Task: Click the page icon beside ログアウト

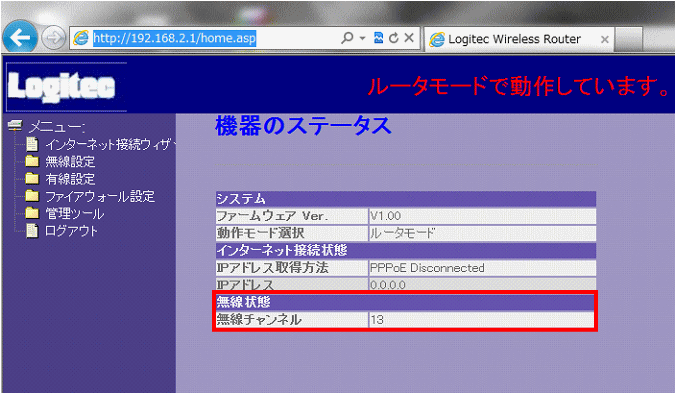Action: (32, 231)
